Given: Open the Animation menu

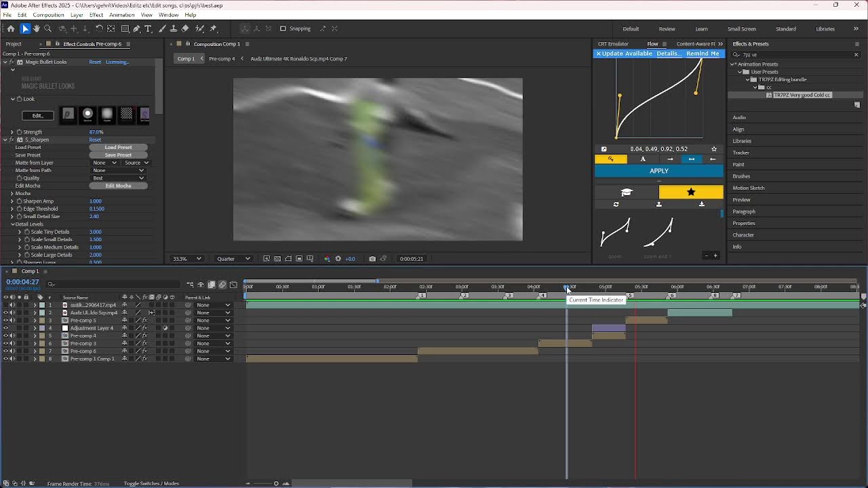Looking at the screenshot, I should pos(121,15).
